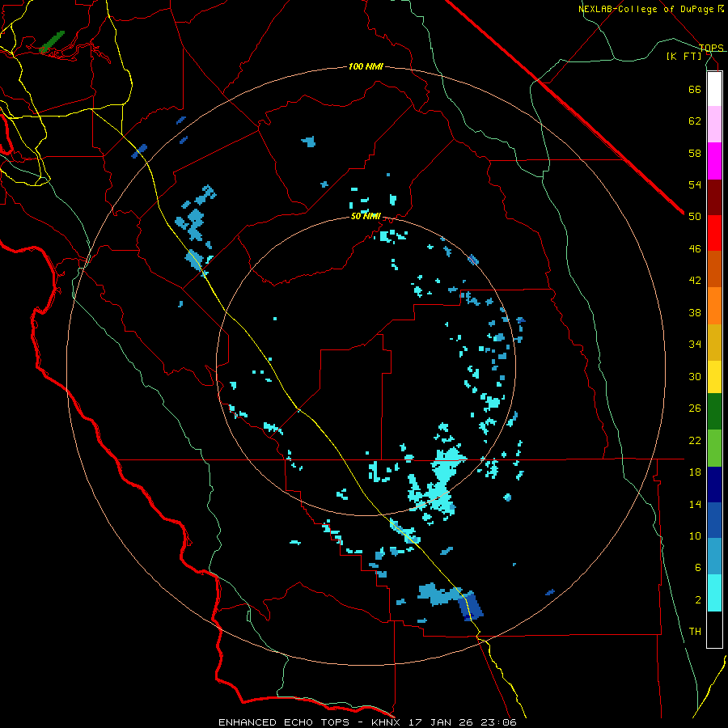Click the steel blue 6-10 legend swatch
Image resolution: width=728 pixels, height=728 pixels.
tap(714, 557)
